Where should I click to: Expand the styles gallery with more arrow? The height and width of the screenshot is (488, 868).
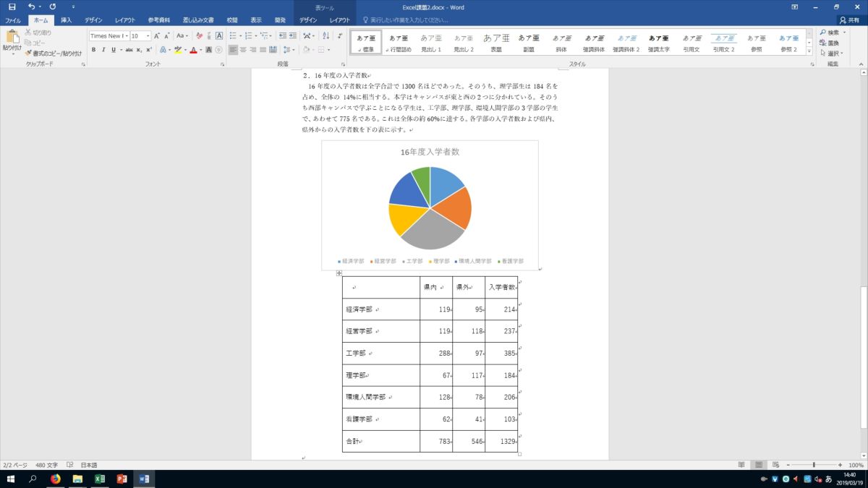[809, 51]
